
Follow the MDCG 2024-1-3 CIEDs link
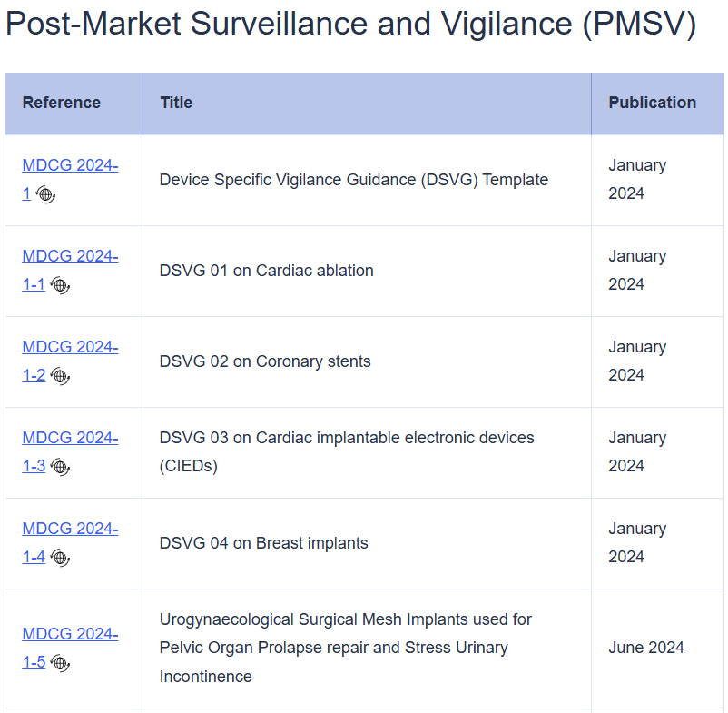coord(70,451)
